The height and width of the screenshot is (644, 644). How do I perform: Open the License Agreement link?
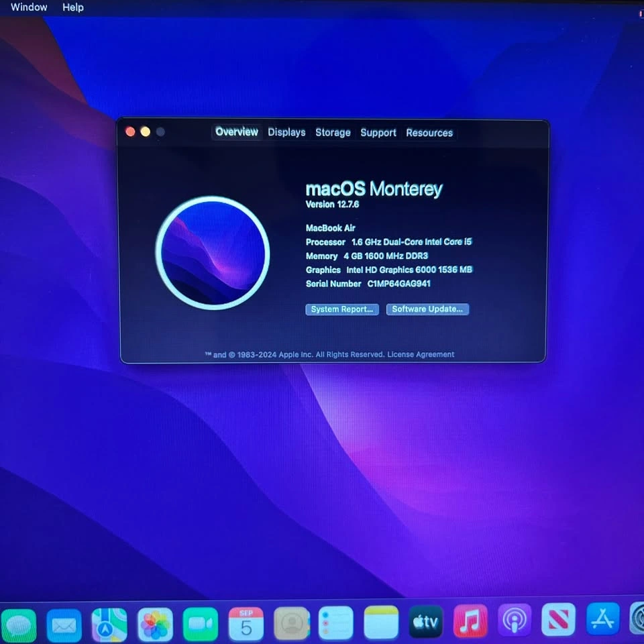tap(421, 354)
